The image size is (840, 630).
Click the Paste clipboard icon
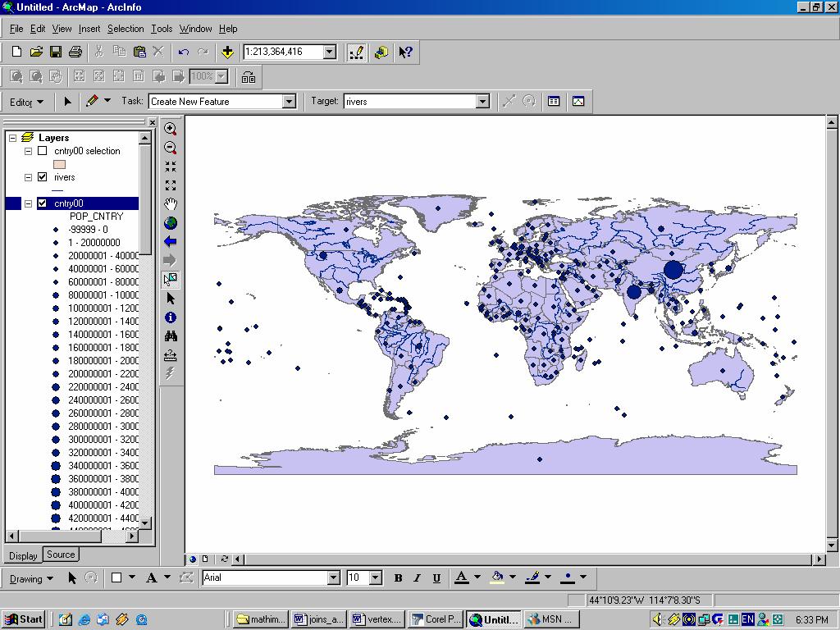point(139,52)
